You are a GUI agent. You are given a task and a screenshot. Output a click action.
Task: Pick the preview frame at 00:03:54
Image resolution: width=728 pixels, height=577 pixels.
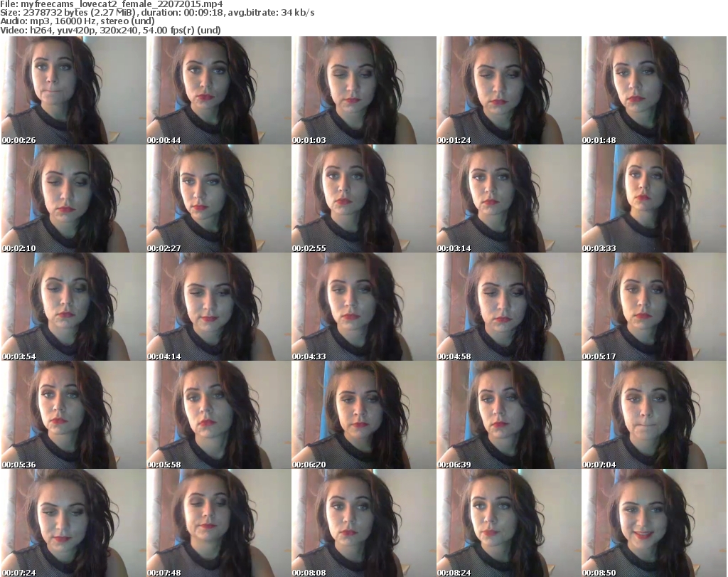(73, 307)
